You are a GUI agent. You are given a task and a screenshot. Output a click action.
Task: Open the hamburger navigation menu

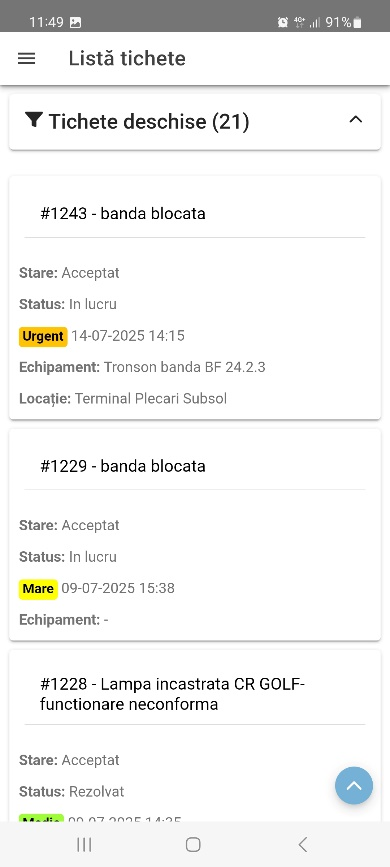(27, 59)
